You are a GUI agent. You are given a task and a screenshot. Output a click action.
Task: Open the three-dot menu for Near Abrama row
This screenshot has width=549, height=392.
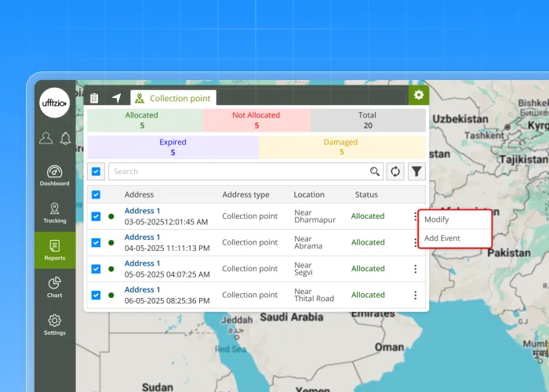pyautogui.click(x=415, y=243)
